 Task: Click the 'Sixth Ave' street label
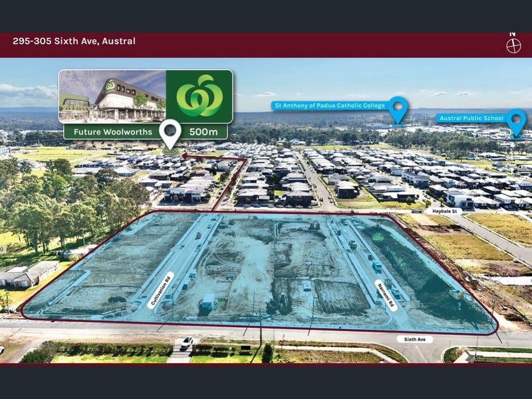point(415,339)
